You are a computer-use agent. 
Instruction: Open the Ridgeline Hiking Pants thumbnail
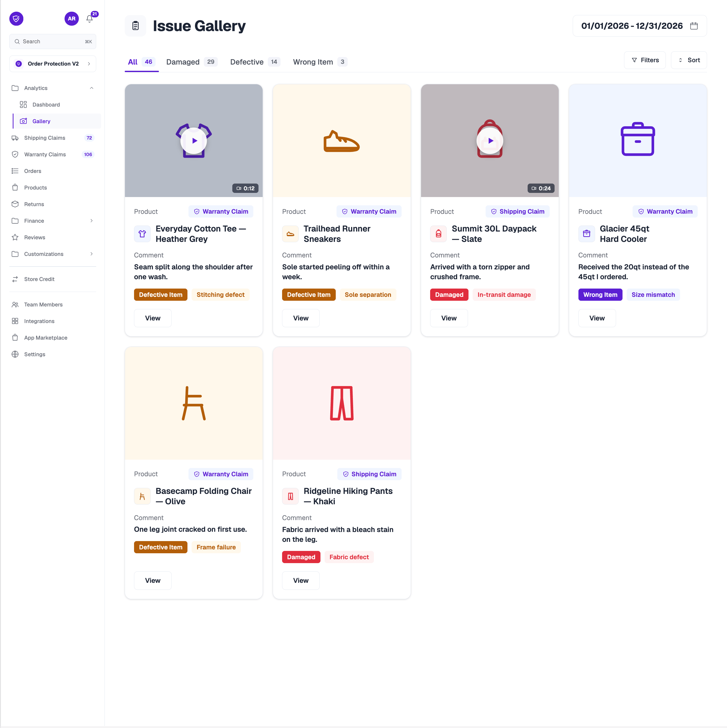pyautogui.click(x=342, y=403)
